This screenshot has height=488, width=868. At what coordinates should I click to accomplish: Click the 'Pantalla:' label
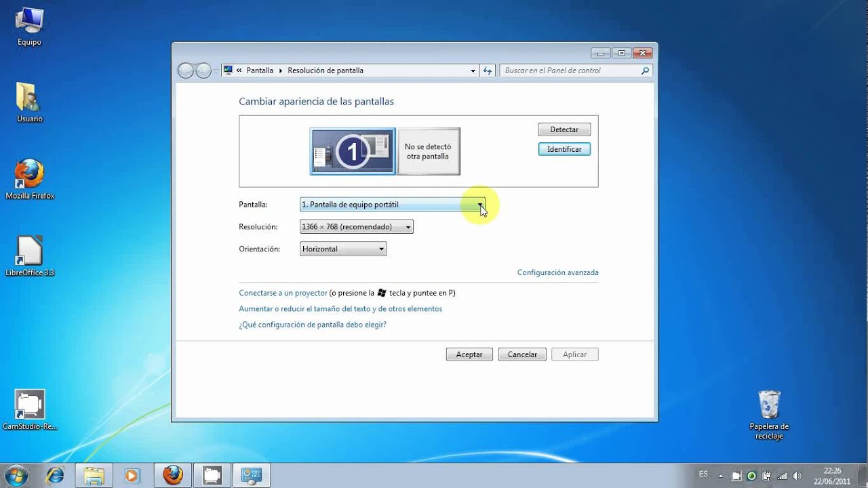(253, 204)
